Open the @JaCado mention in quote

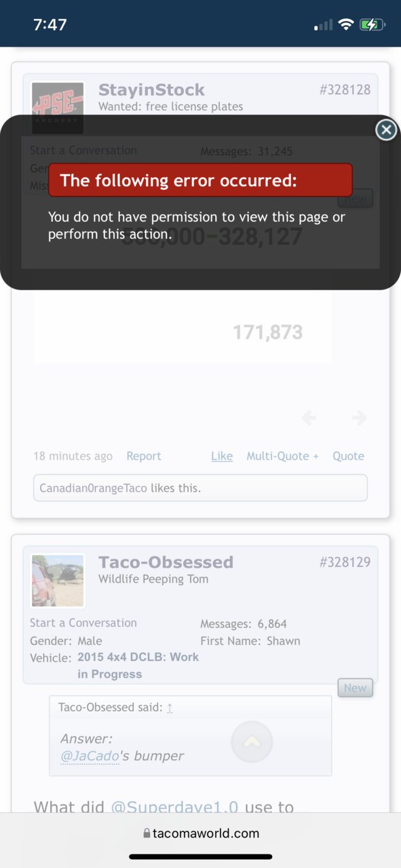click(90, 756)
